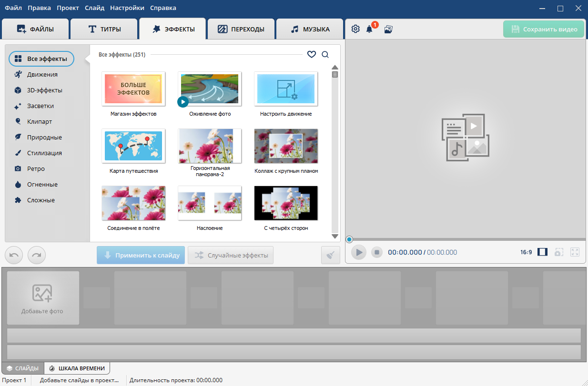Click the 16:9 aspect ratio label
This screenshot has width=588, height=386.
click(x=526, y=252)
